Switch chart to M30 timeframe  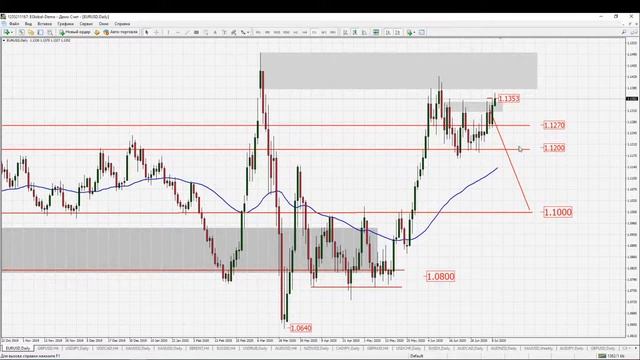coord(286,32)
